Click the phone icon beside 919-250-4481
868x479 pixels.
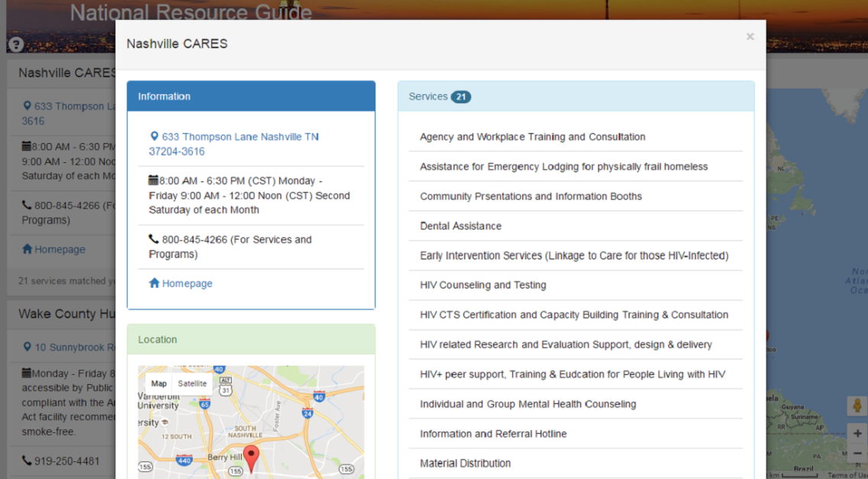(27, 460)
